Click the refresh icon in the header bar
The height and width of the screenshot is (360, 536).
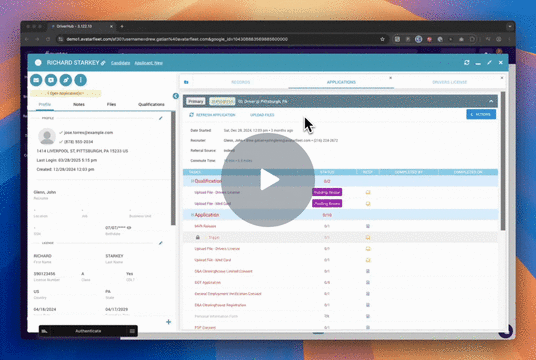click(467, 63)
